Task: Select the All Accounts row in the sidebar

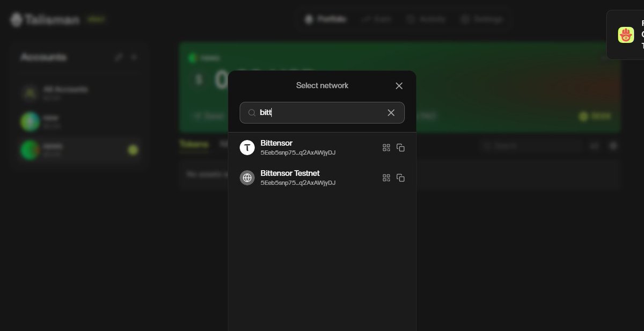Action: [x=79, y=93]
